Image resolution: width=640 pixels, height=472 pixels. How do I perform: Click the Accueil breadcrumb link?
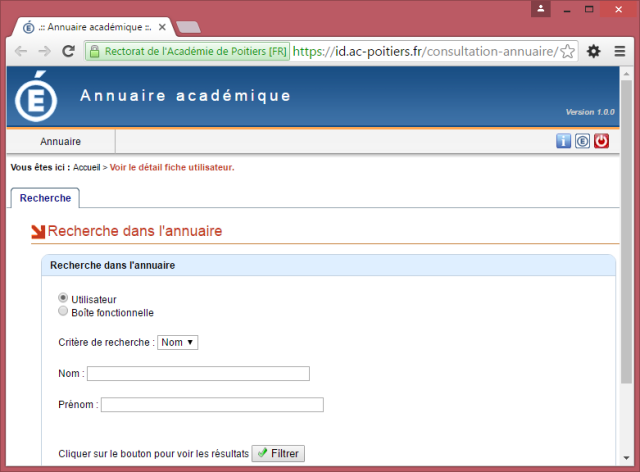87,167
